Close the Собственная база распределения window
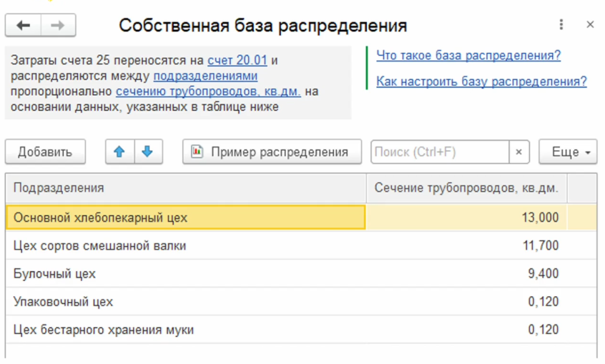 click(x=590, y=25)
